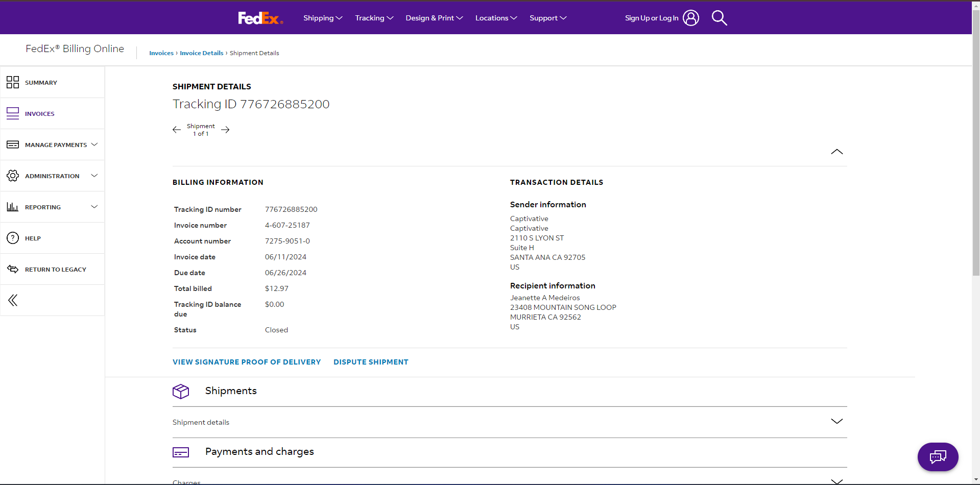Click account number 7275-9051-0
Viewport: 980px width, 485px height.
coord(288,241)
